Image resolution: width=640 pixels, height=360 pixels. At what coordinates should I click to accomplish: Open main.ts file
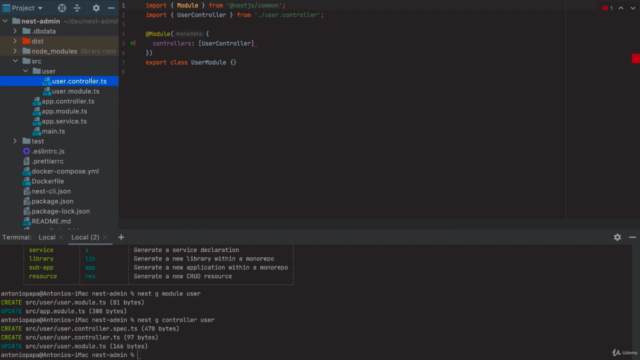click(x=53, y=131)
